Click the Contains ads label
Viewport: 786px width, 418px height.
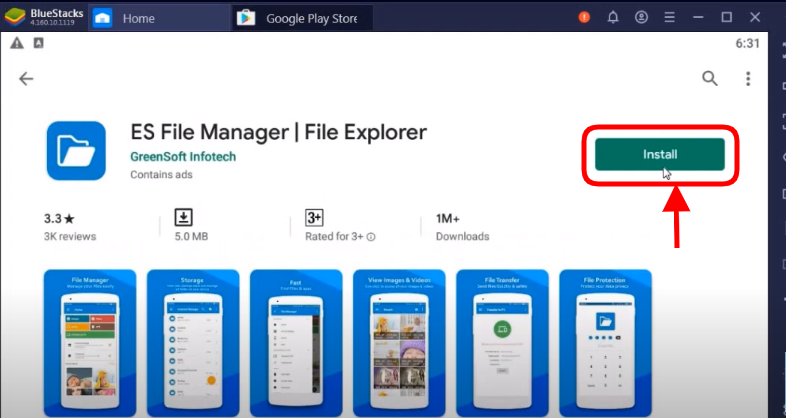point(161,174)
